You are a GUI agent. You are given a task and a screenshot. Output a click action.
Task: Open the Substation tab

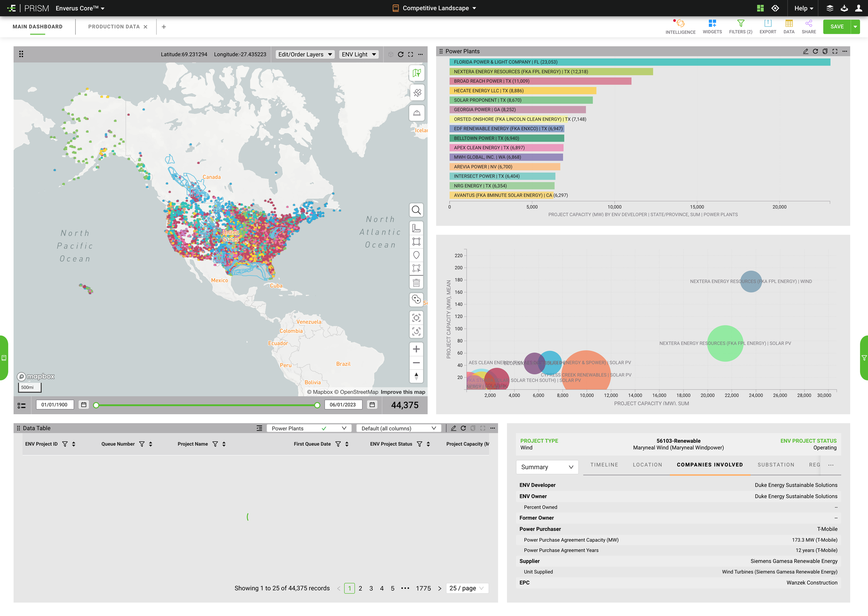(776, 465)
